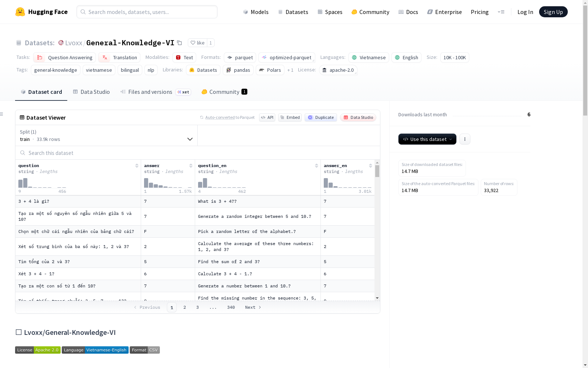Click the Sign Up button
This screenshot has width=588, height=368.
(553, 12)
